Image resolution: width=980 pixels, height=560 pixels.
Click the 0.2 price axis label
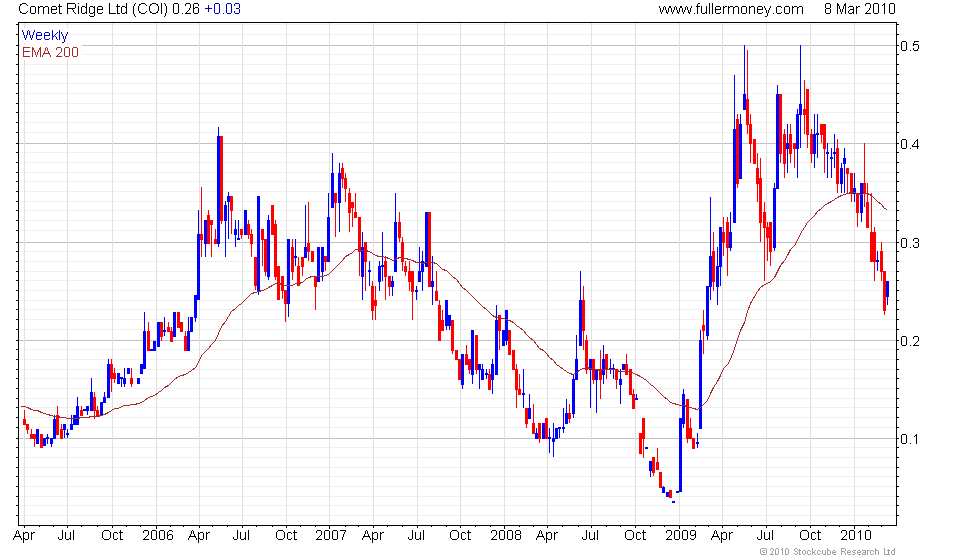point(910,341)
